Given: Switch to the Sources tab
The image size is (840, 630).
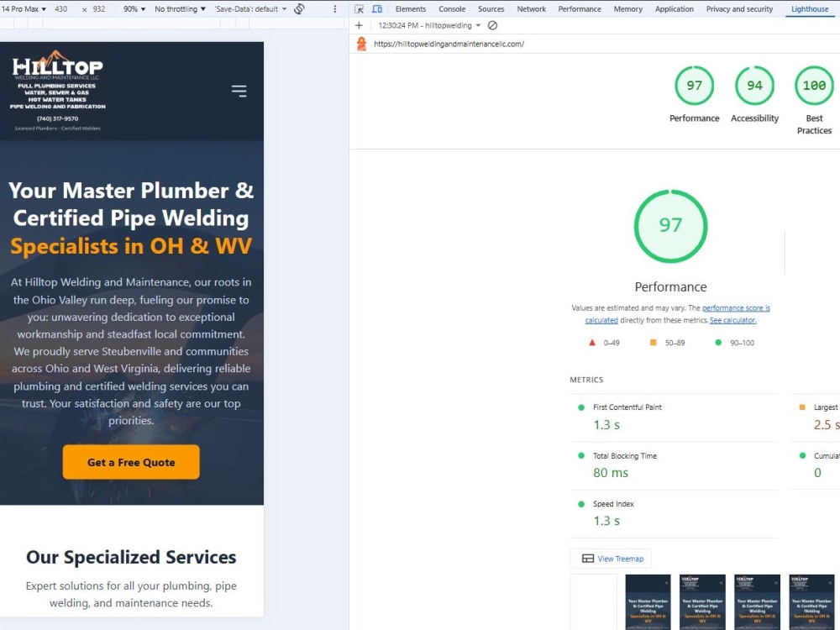Looking at the screenshot, I should coord(491,9).
